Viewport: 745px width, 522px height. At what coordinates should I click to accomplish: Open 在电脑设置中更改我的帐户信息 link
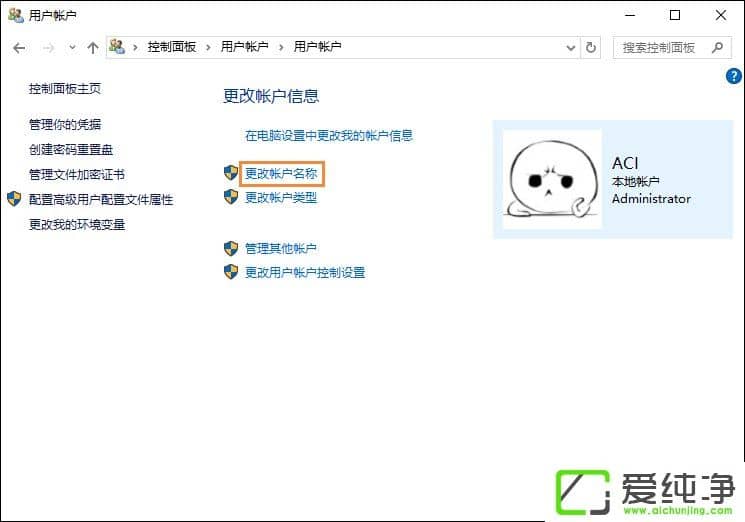tap(329, 136)
